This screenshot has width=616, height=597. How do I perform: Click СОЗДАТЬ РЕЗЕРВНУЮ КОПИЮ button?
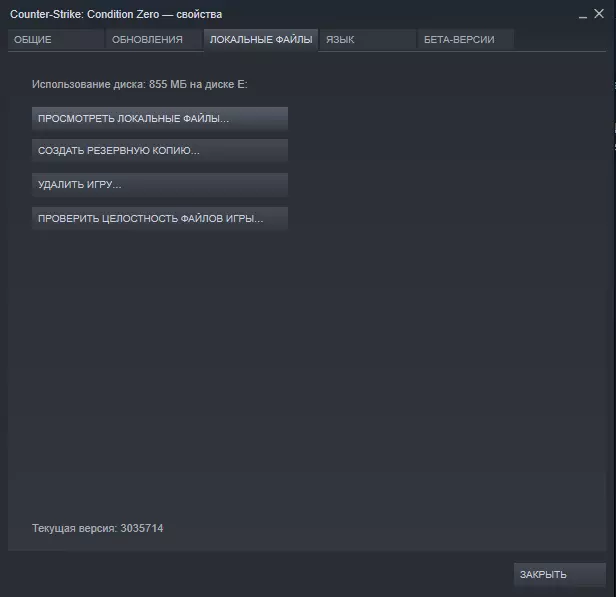point(160,151)
